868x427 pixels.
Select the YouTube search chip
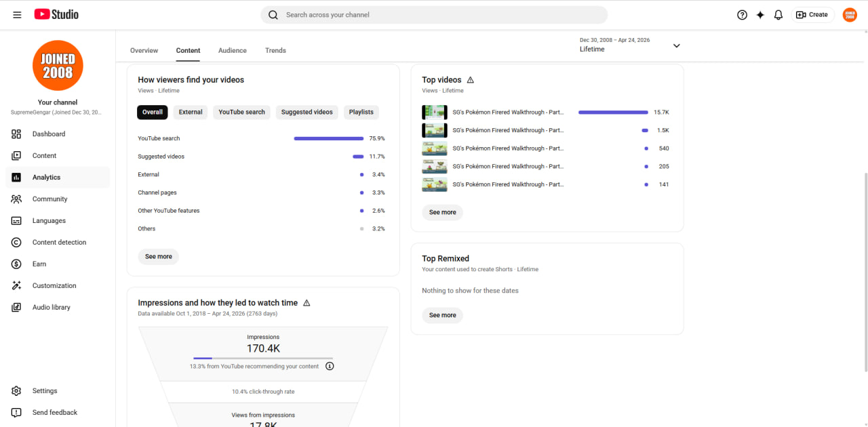coord(241,113)
